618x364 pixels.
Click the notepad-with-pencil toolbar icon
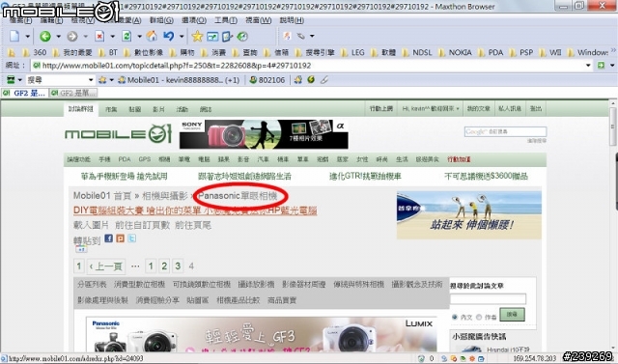click(x=228, y=37)
